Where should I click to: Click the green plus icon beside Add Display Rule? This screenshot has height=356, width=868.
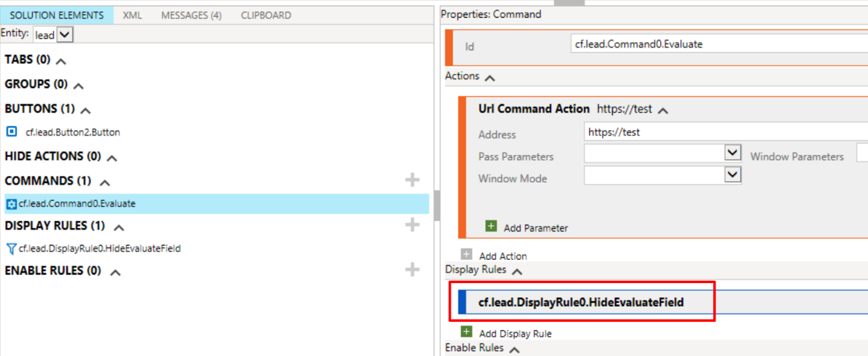466,332
